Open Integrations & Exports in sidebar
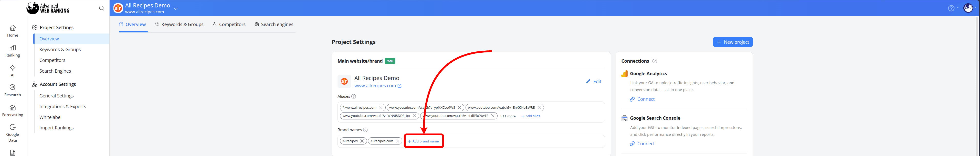 [x=63, y=106]
